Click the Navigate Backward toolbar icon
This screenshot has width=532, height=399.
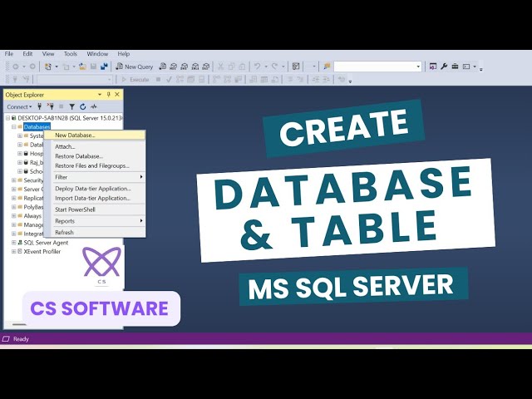pyautogui.click(x=16, y=66)
